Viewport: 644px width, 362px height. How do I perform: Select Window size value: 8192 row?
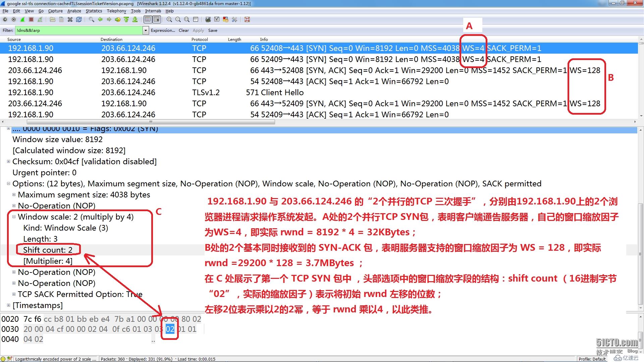pyautogui.click(x=57, y=139)
